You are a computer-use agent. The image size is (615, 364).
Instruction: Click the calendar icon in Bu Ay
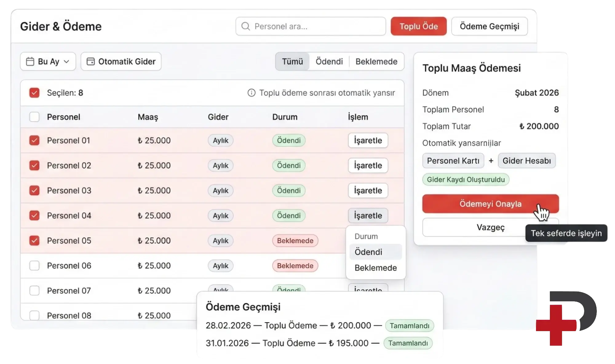(30, 61)
